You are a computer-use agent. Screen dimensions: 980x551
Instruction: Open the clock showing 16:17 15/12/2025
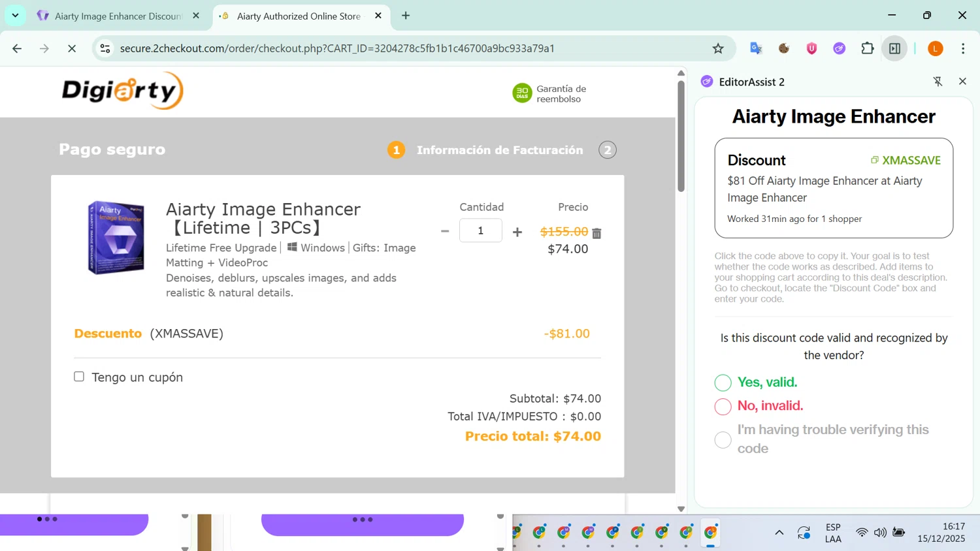941,533
